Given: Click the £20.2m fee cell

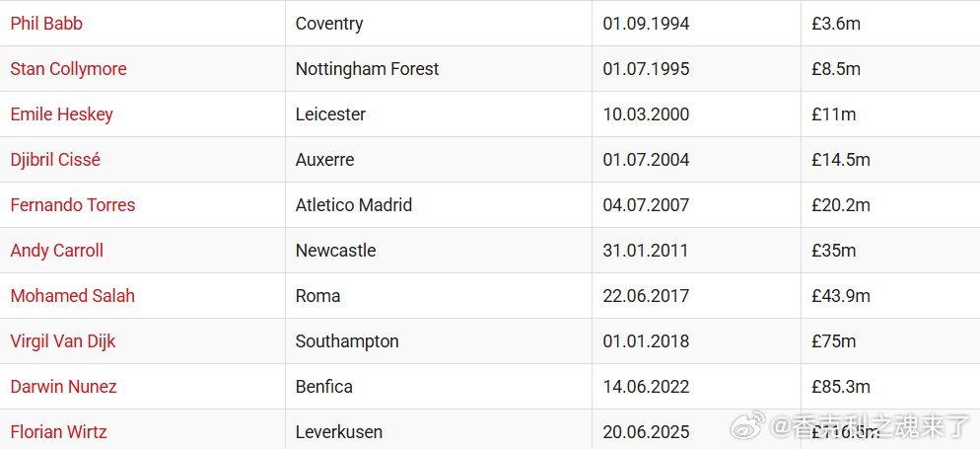Looking at the screenshot, I should tap(890, 205).
